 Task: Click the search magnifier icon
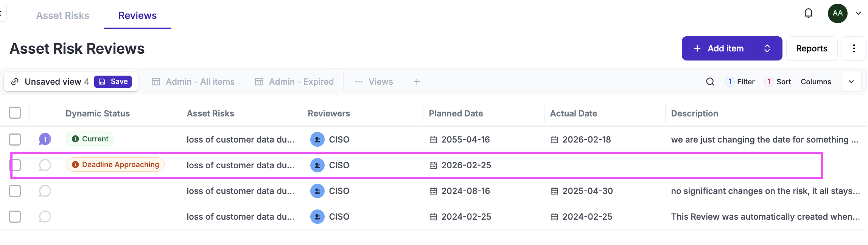click(x=710, y=82)
